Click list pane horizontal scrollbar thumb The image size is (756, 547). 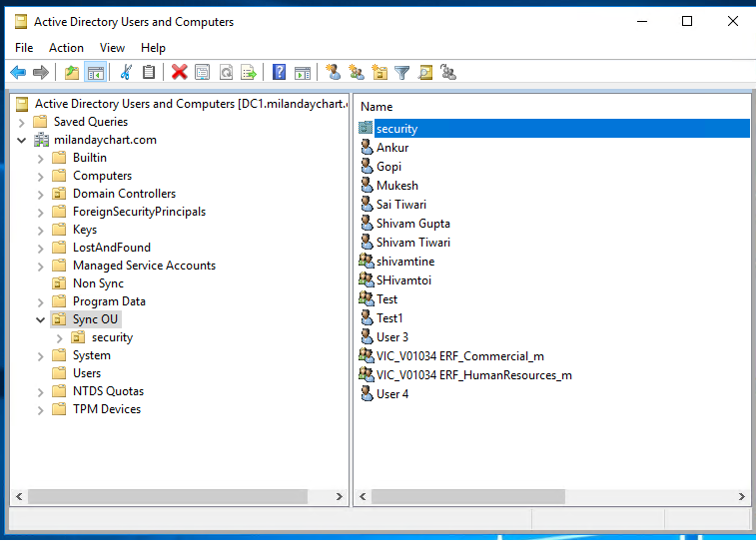coord(468,496)
